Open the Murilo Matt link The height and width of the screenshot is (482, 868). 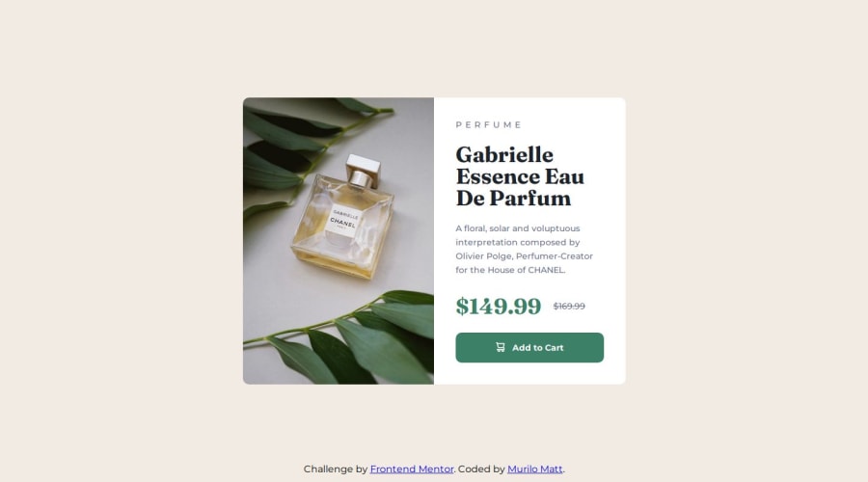534,469
